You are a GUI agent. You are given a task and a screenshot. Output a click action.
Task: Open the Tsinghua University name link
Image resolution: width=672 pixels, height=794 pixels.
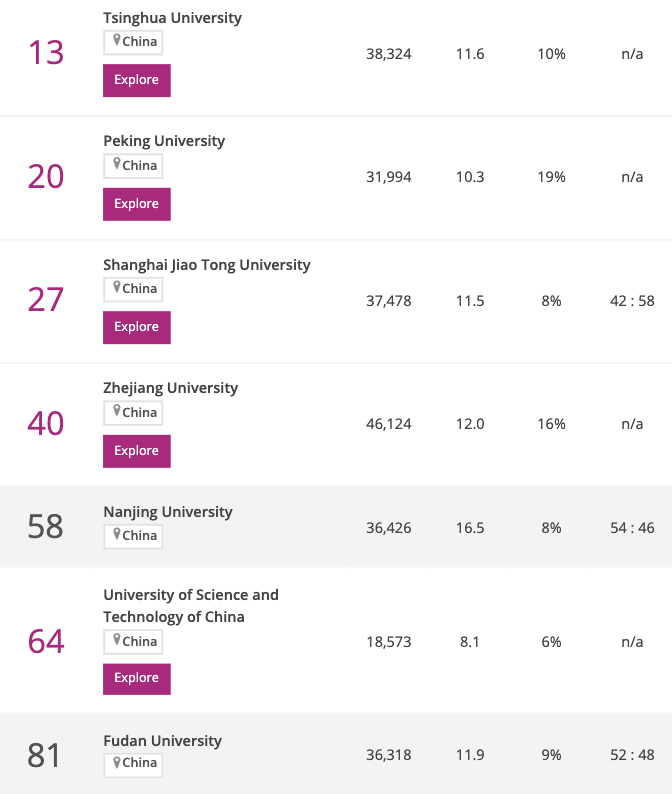[x=172, y=18]
